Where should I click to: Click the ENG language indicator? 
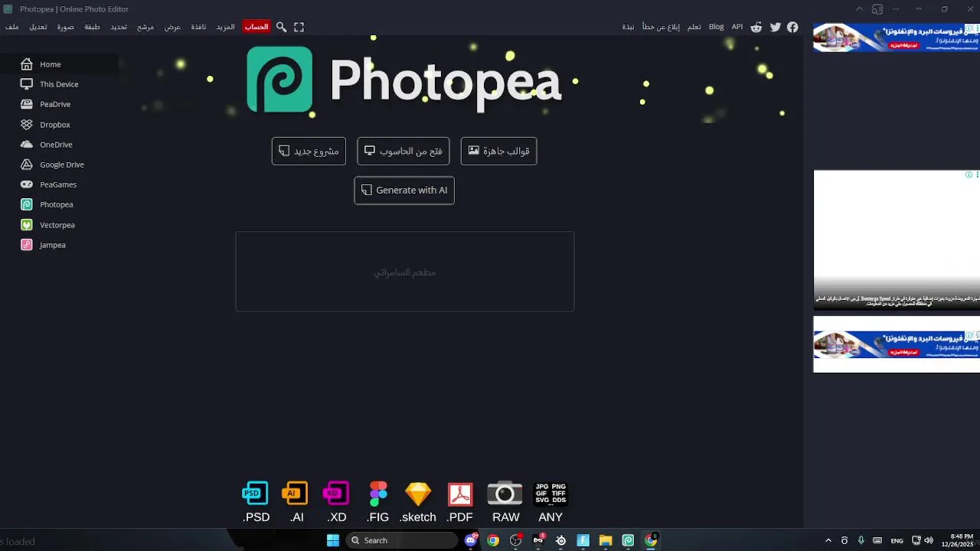click(897, 540)
